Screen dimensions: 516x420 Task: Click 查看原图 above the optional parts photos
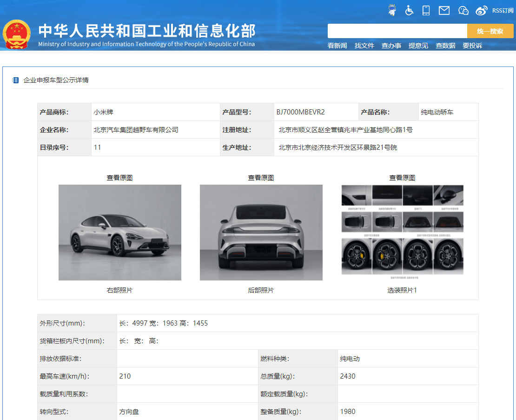point(402,177)
